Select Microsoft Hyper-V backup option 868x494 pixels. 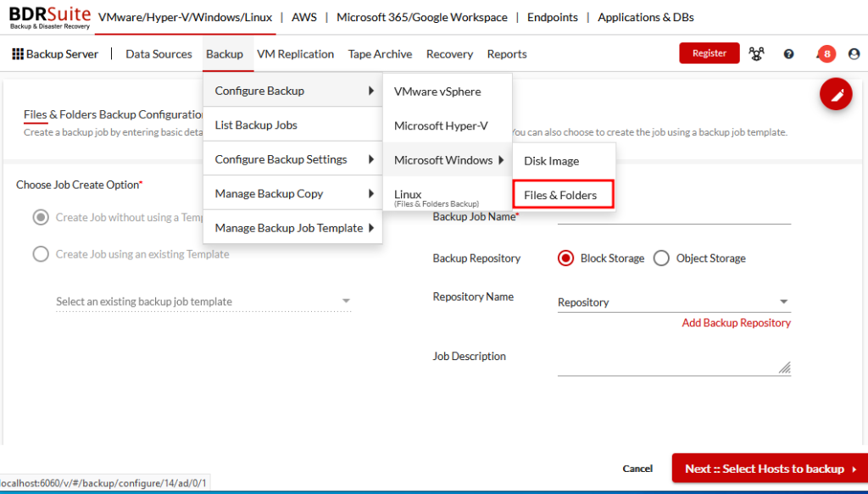[x=448, y=126]
